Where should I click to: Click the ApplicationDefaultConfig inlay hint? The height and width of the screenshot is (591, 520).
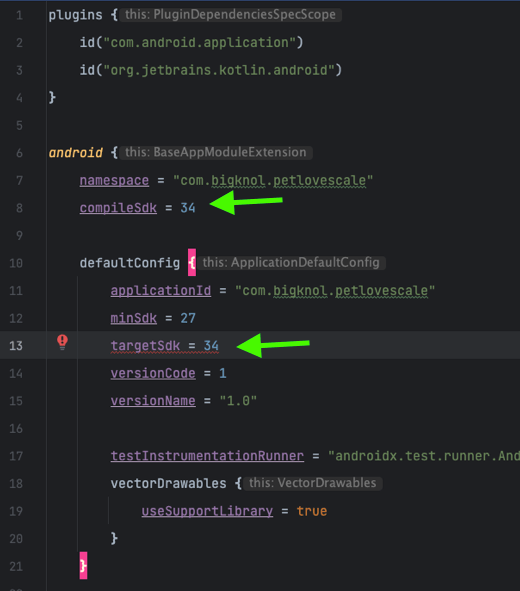291,263
